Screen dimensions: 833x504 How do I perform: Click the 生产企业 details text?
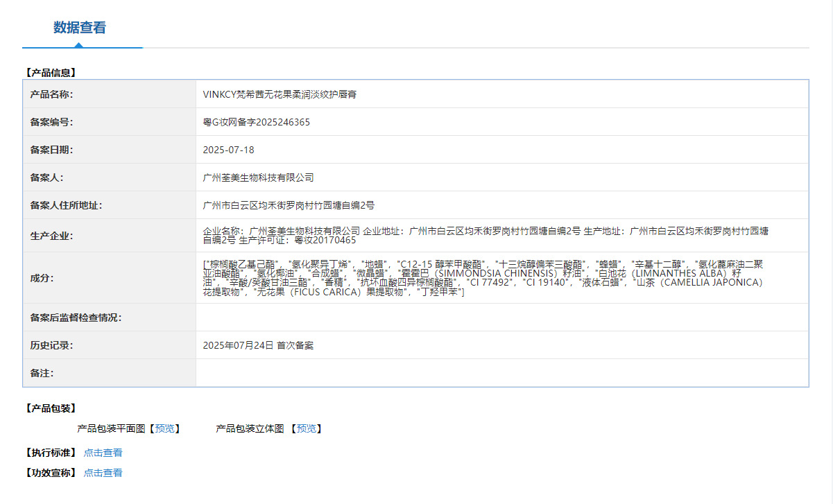(x=486, y=236)
